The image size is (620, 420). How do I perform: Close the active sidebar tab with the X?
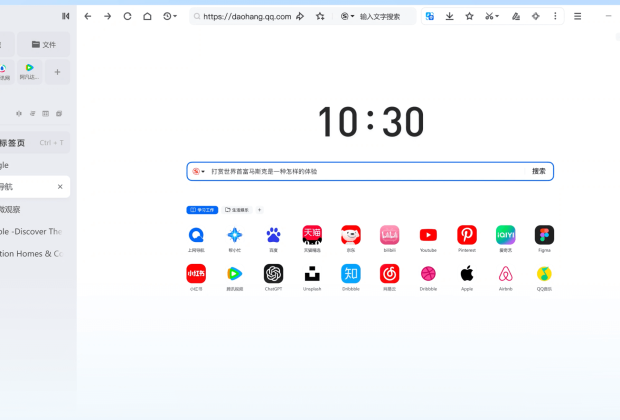[x=60, y=187]
